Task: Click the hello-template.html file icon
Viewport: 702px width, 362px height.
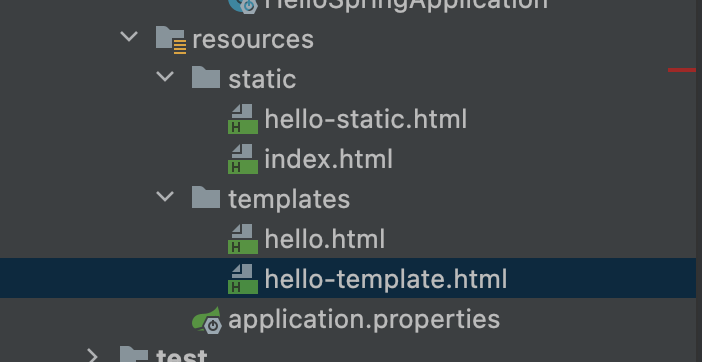Action: (243, 279)
